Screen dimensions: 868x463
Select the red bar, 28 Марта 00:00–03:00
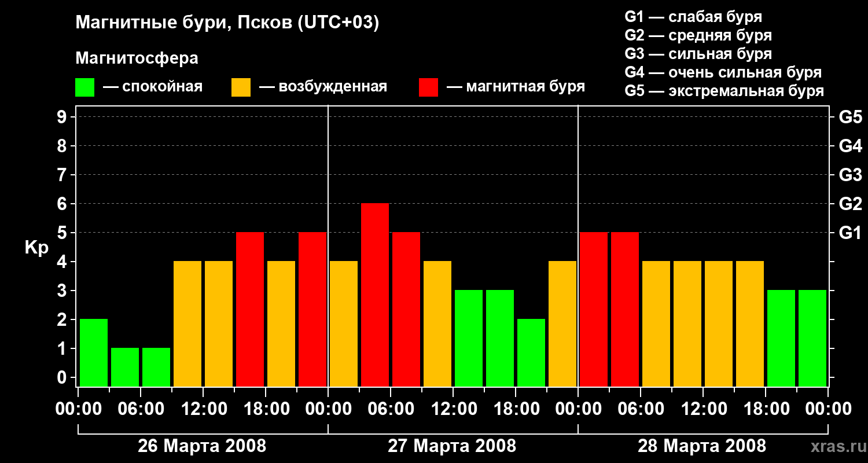(x=594, y=309)
